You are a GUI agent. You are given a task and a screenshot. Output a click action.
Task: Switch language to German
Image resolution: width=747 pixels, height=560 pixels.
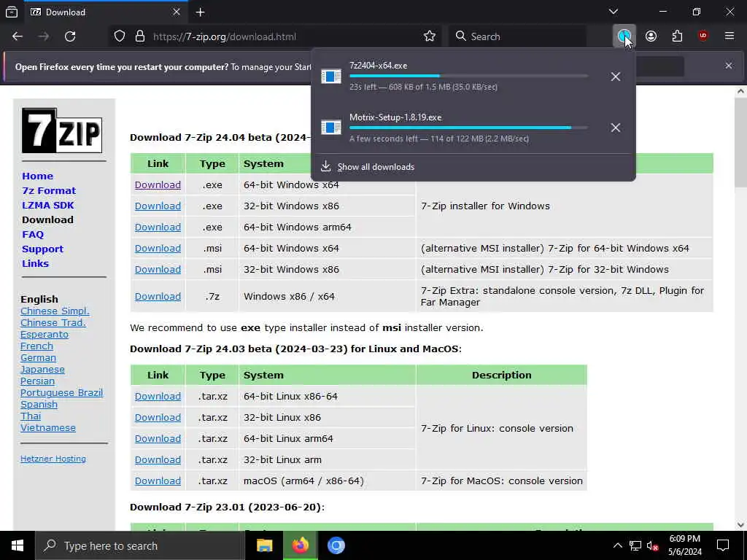point(38,357)
